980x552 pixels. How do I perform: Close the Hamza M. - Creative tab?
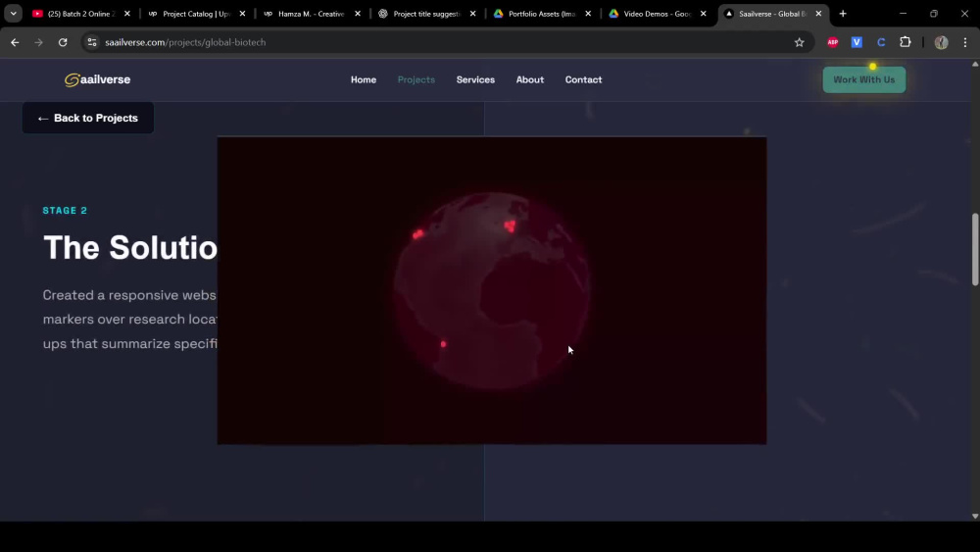(358, 13)
